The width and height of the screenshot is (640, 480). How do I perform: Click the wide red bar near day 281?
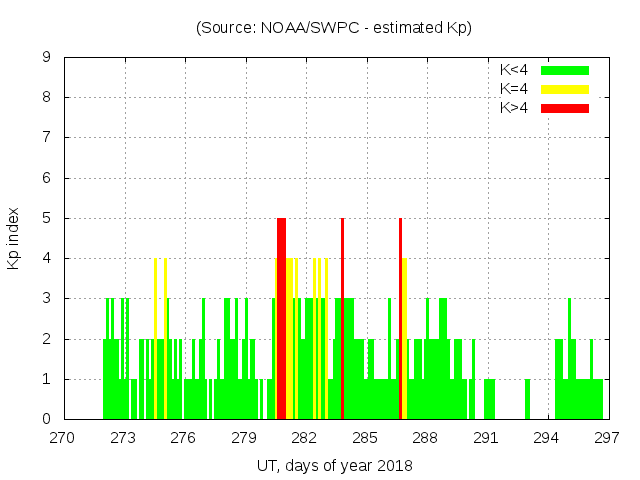pos(281,320)
